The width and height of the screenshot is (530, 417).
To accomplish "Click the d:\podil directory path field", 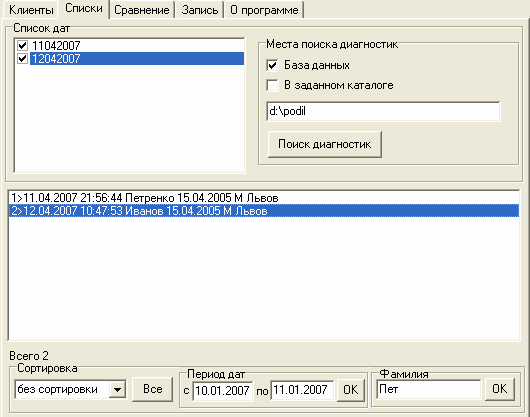I will pos(383,111).
